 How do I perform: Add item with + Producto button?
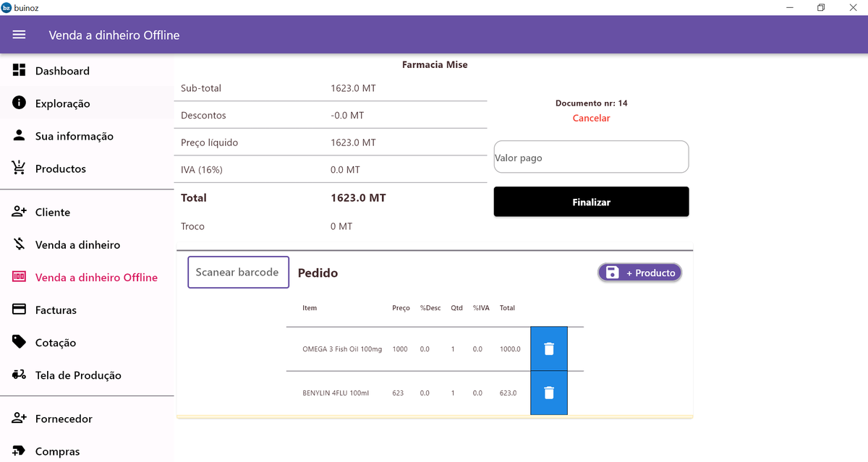639,273
